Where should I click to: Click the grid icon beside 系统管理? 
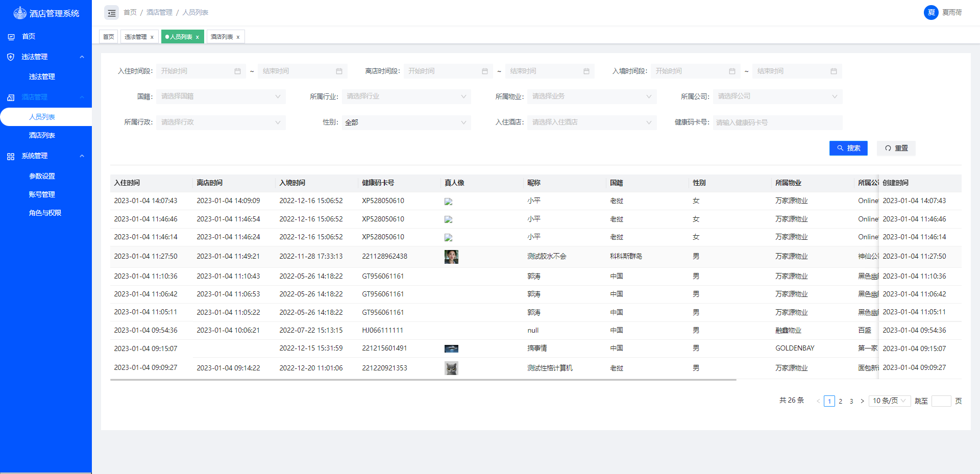11,157
